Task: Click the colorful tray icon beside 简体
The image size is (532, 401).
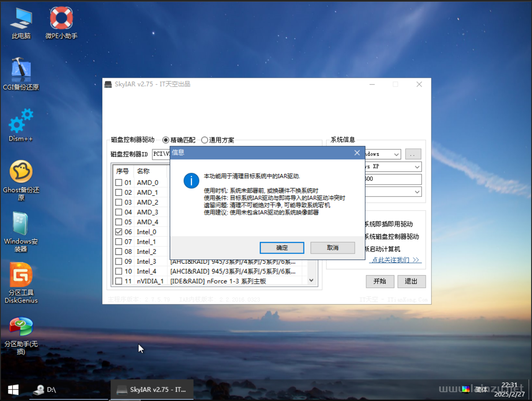Action: click(x=466, y=390)
